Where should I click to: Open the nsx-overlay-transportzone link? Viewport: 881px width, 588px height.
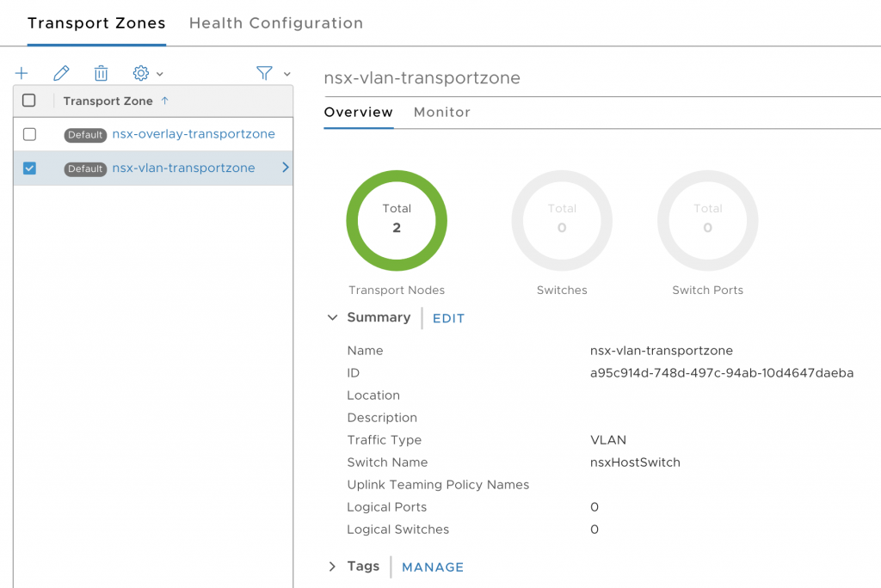(x=194, y=134)
